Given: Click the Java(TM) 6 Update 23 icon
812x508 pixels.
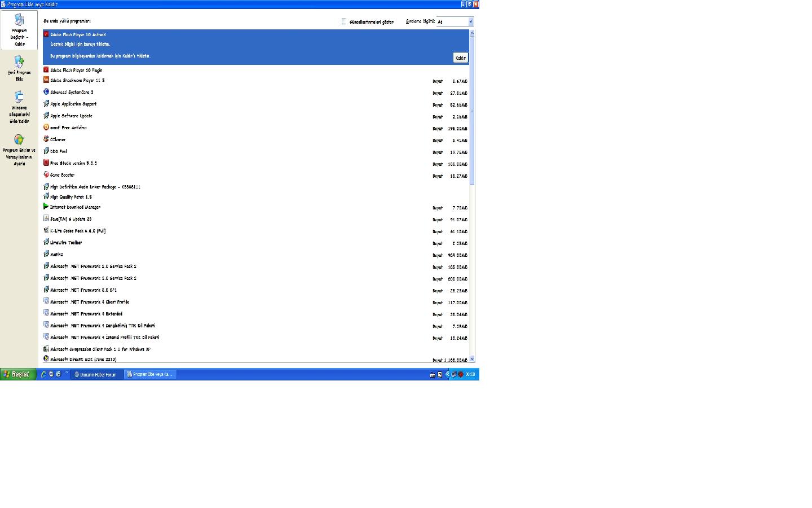Looking at the screenshot, I should click(x=46, y=219).
